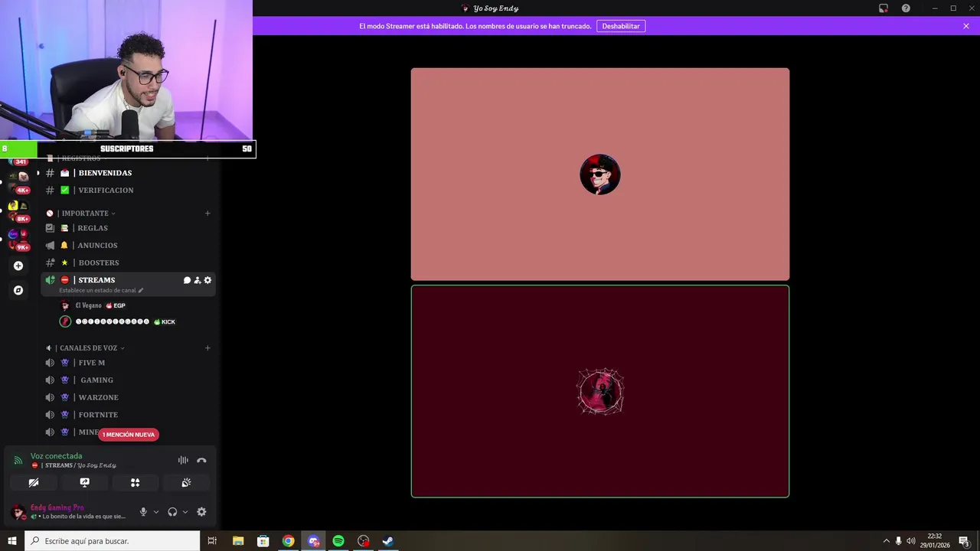Open the server folder showing 4K+ badge
The width and height of the screenshot is (980, 551).
coord(18,182)
